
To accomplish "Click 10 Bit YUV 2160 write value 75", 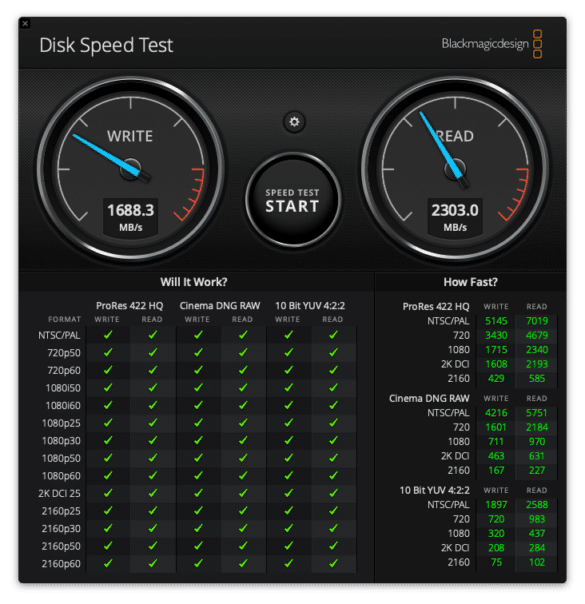I will [x=496, y=563].
